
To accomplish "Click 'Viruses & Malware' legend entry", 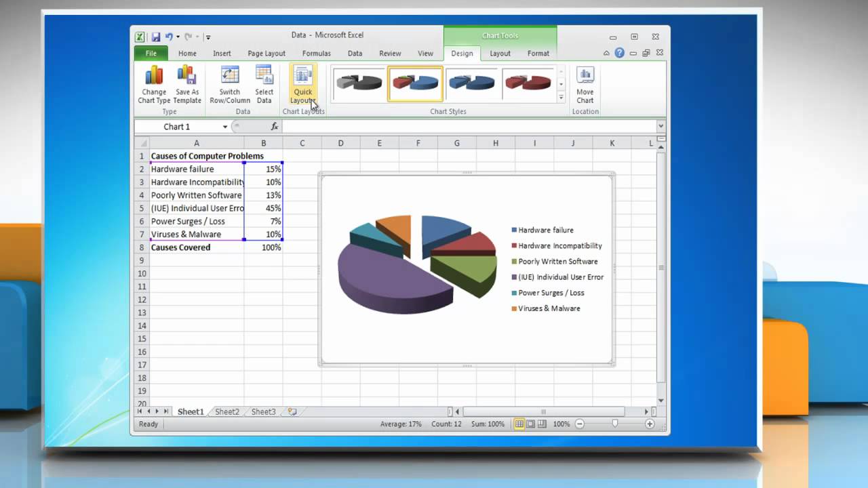I will (546, 308).
